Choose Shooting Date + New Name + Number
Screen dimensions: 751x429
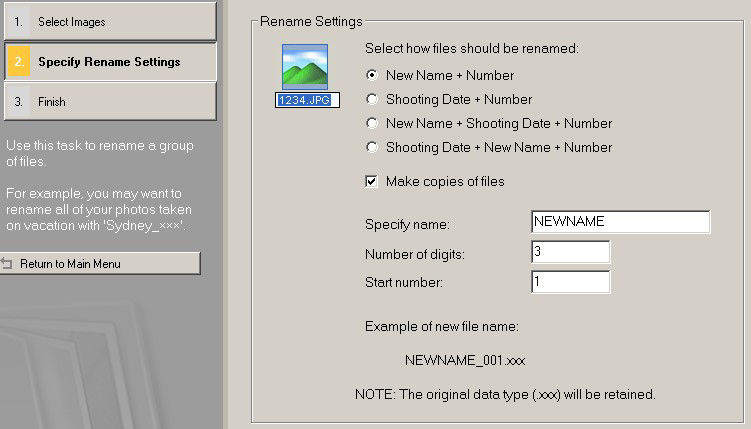point(373,147)
